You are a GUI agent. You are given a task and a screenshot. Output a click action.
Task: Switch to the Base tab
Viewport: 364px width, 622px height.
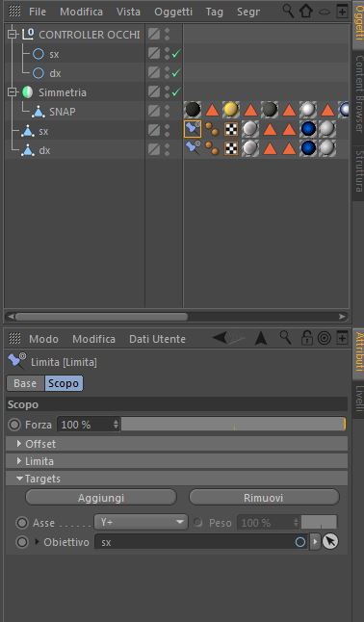[25, 383]
